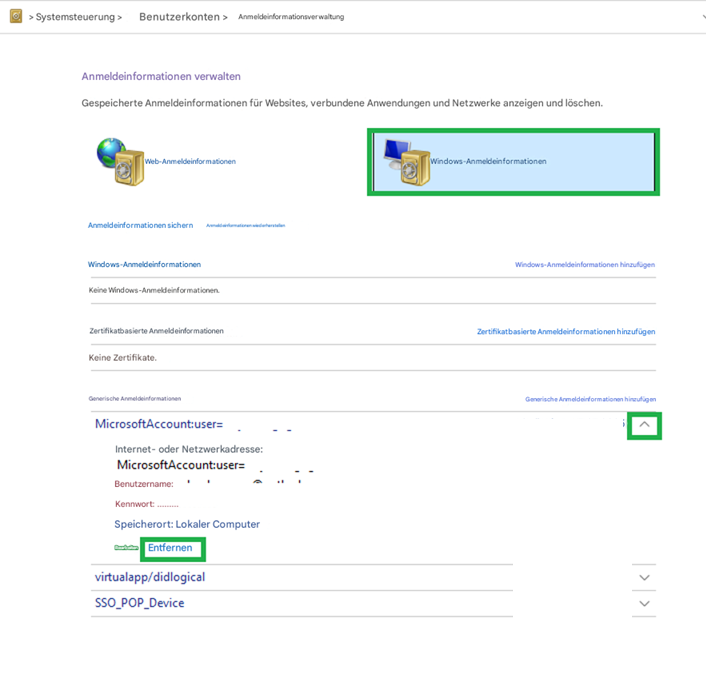Click Generische Anmeldeinformationen hinzufügen link

(x=590, y=399)
